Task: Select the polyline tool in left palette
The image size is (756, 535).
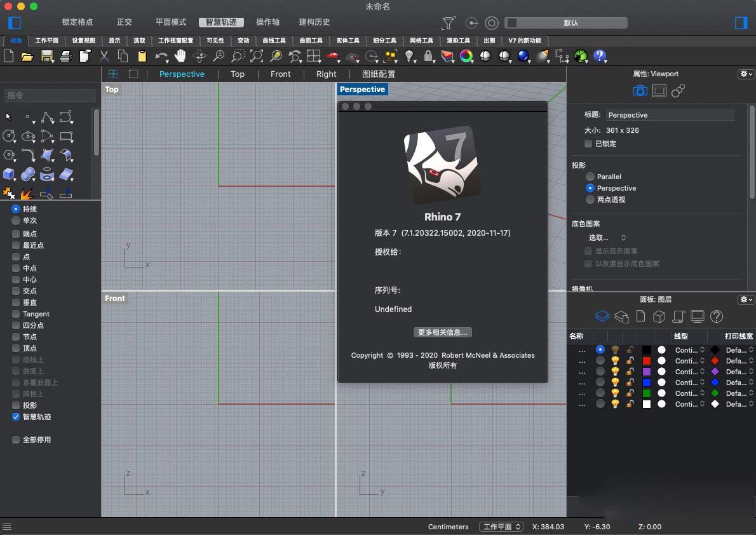Action: (x=47, y=117)
